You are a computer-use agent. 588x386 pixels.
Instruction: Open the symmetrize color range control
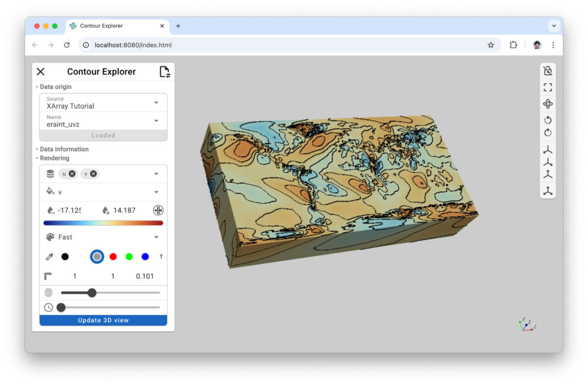[158, 210]
